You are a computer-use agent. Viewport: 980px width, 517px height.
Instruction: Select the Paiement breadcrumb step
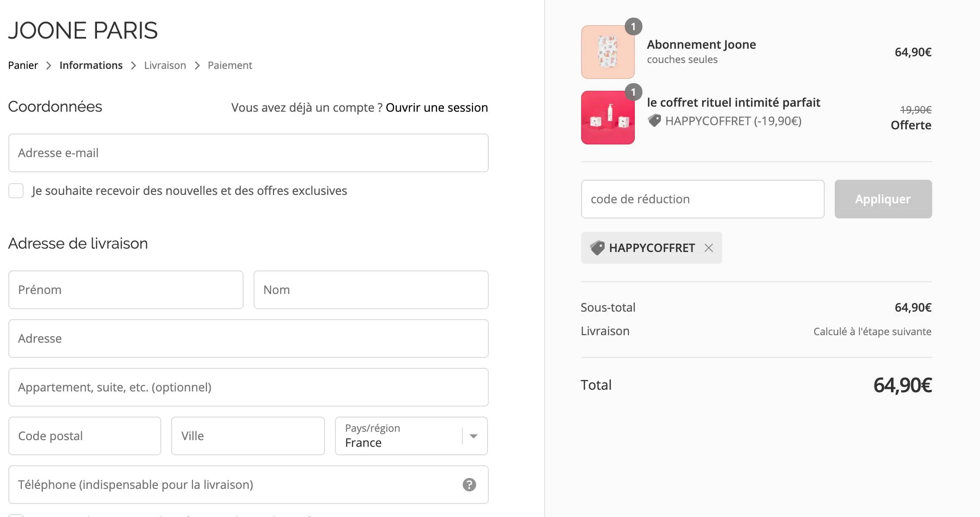click(x=230, y=66)
